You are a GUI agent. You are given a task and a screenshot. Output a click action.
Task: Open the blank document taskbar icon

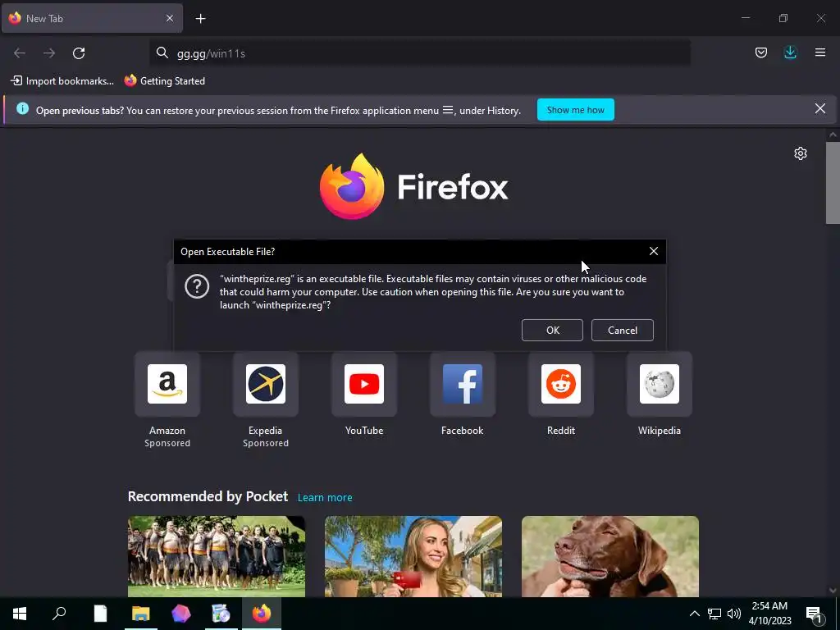(x=100, y=614)
